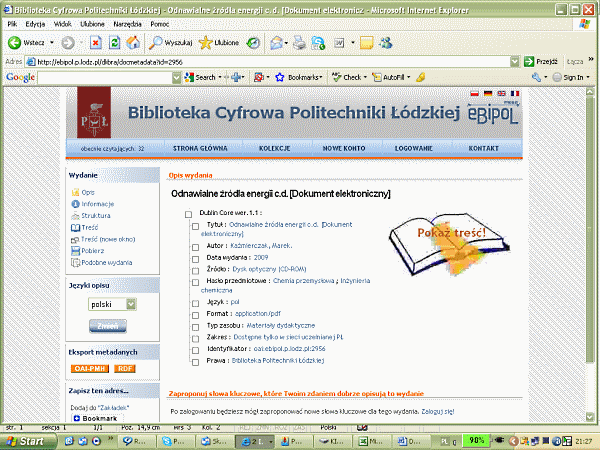Image resolution: width=600 pixels, height=450 pixels.
Task: Check the Typ zasobu checkbox
Action: click(196, 327)
